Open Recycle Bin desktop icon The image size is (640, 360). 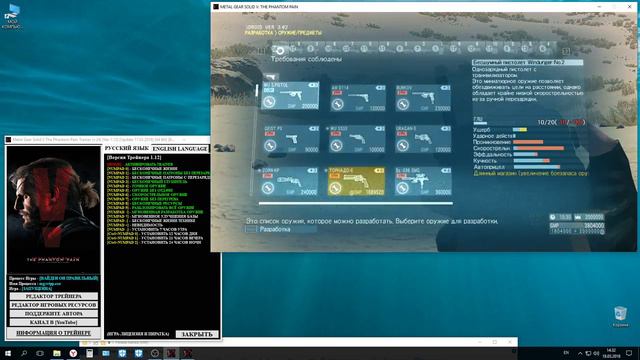[x=620, y=317]
